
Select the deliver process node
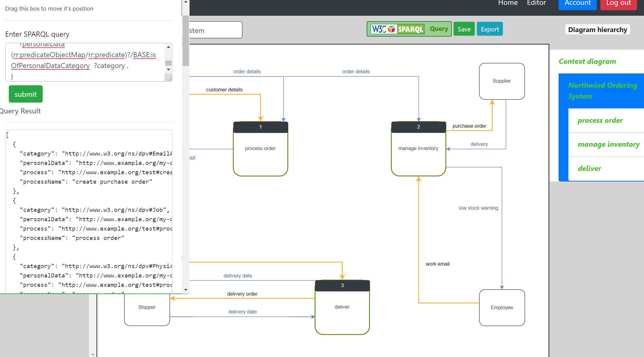pyautogui.click(x=342, y=307)
